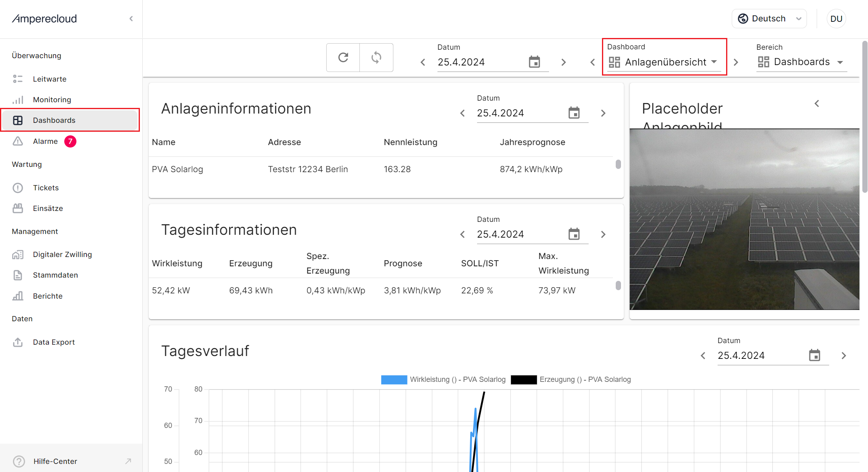Screen dimensions: 868x472
Task: Open the Hilfe-Center link
Action: tap(55, 461)
